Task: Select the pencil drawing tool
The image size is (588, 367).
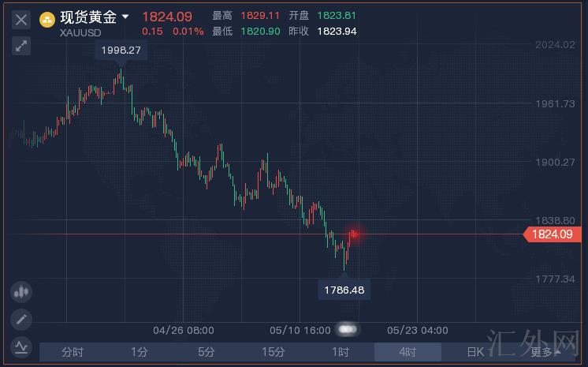Action: [21, 320]
